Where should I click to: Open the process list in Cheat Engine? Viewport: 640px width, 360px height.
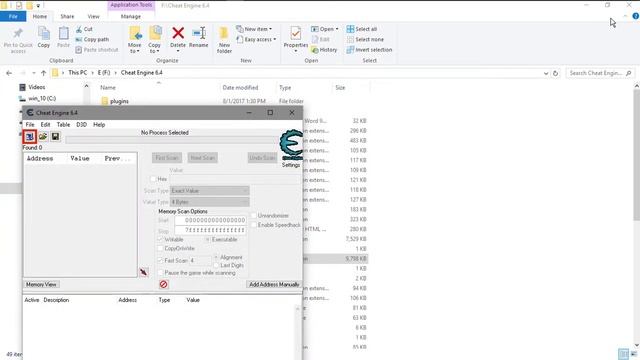coord(29,136)
